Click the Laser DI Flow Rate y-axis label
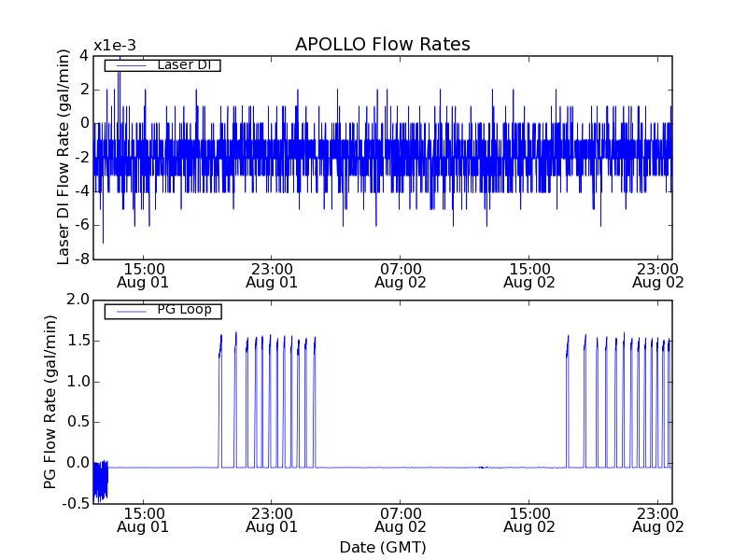747x560 pixels. click(x=63, y=157)
